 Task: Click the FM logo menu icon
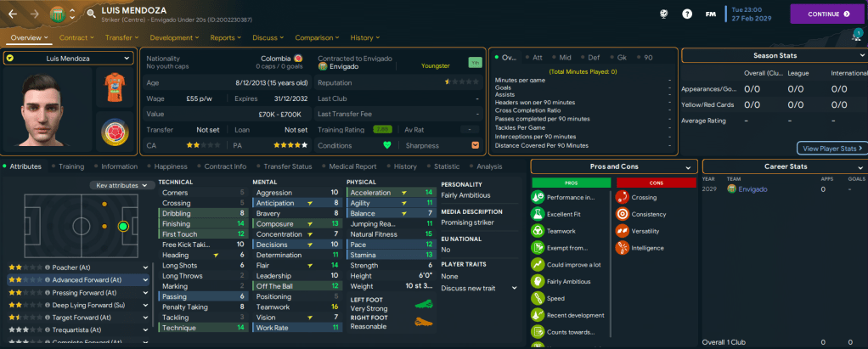[712, 14]
